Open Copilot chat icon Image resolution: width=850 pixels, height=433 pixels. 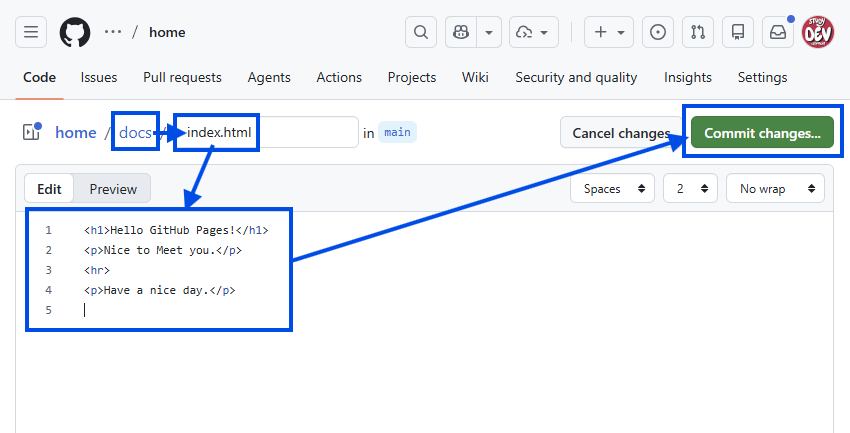461,32
